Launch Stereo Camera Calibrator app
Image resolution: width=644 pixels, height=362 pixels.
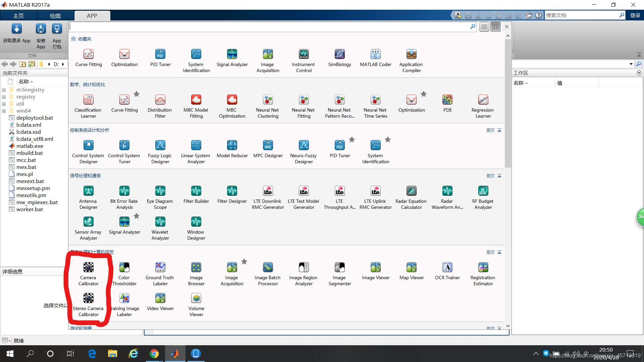[x=88, y=298]
